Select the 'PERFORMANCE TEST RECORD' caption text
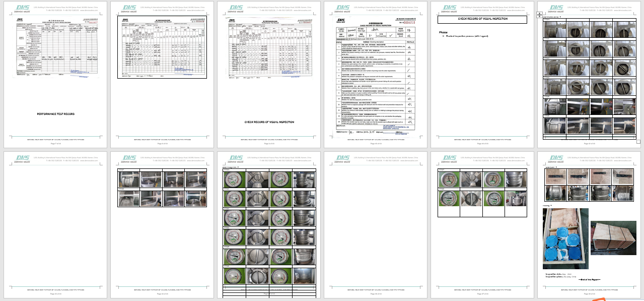 point(55,114)
